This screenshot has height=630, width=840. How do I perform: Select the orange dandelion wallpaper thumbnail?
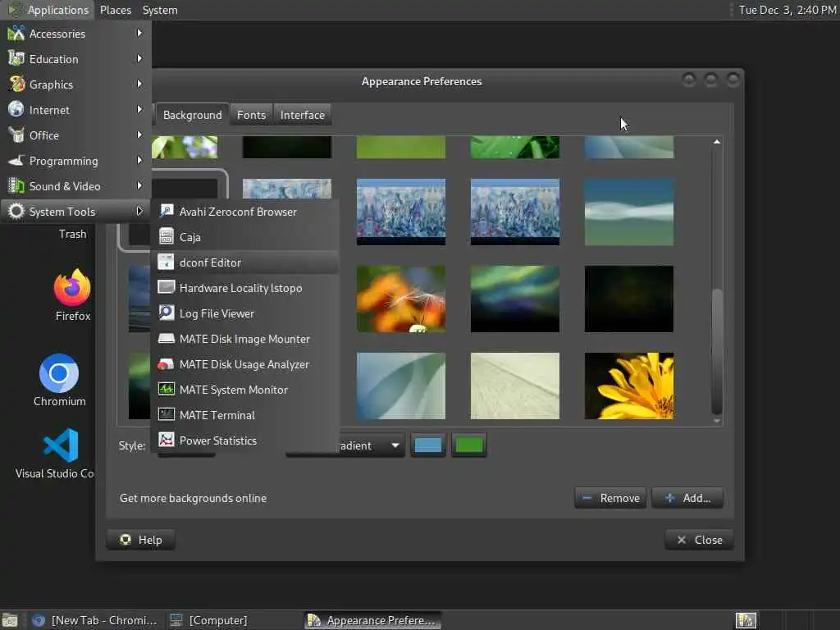pyautogui.click(x=400, y=299)
